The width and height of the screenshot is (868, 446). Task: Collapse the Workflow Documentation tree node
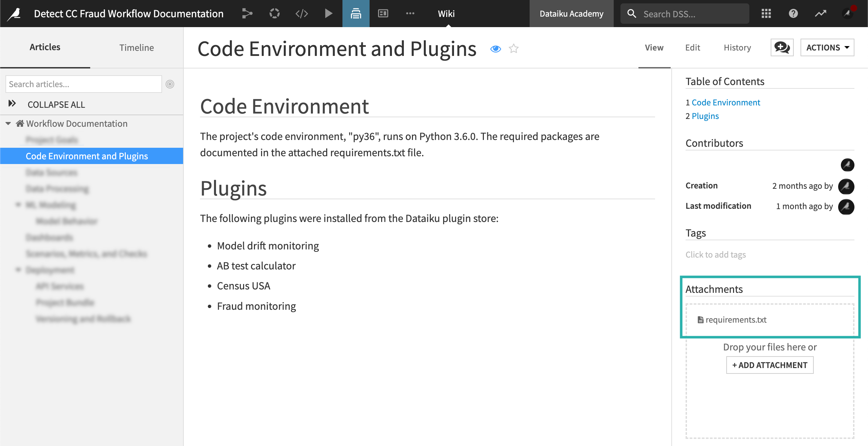(x=8, y=123)
